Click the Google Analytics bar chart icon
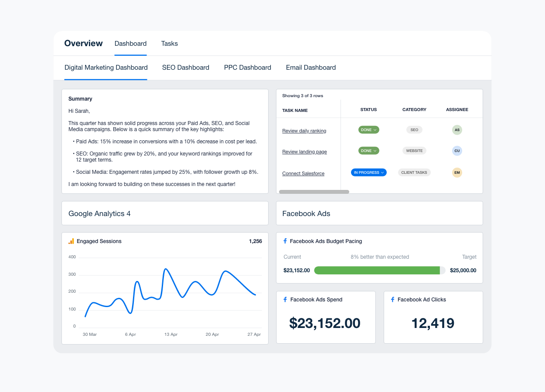The height and width of the screenshot is (392, 545). pyautogui.click(x=71, y=241)
